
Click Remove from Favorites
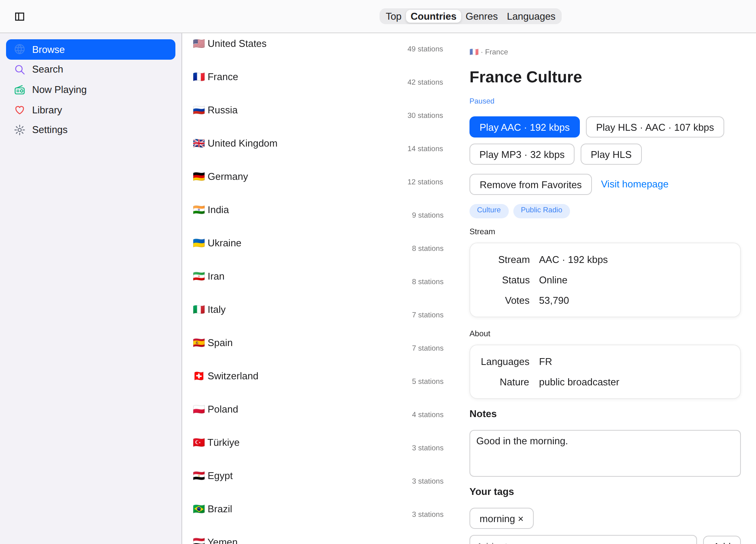pyautogui.click(x=530, y=184)
